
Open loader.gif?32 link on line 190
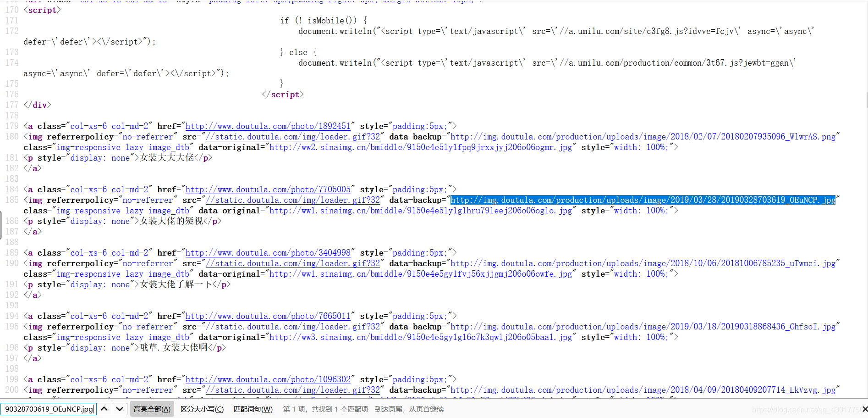pos(293,263)
